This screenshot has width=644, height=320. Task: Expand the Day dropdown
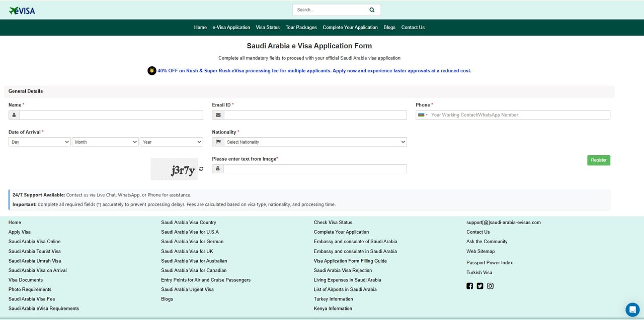pos(40,142)
